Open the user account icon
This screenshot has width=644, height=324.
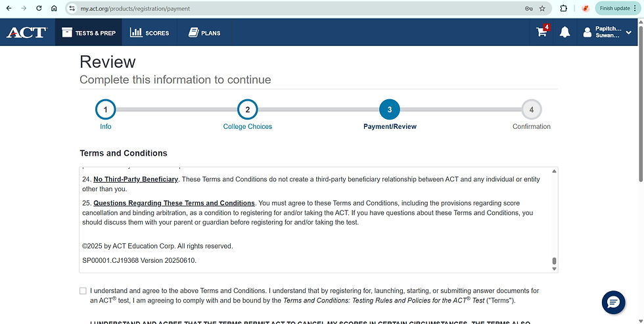pos(587,32)
